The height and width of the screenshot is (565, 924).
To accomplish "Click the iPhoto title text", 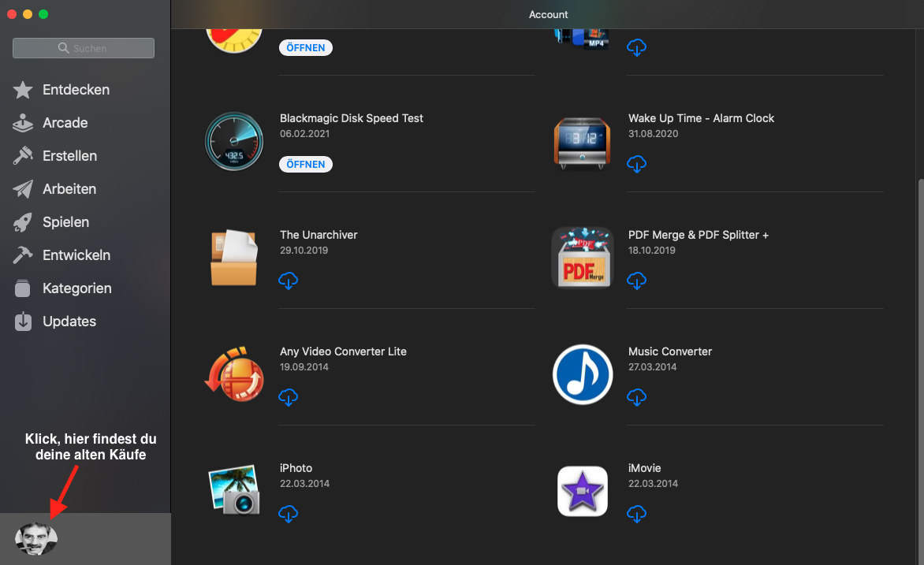I will [296, 468].
